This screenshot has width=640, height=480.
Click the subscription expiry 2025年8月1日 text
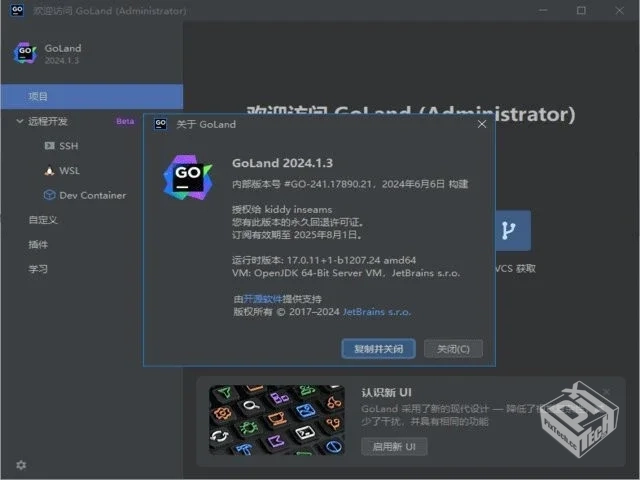coord(325,235)
